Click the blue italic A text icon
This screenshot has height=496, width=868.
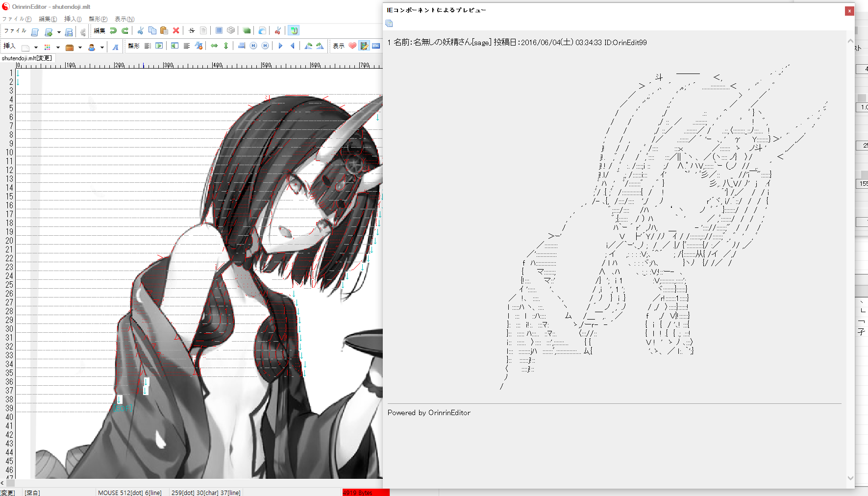(115, 47)
